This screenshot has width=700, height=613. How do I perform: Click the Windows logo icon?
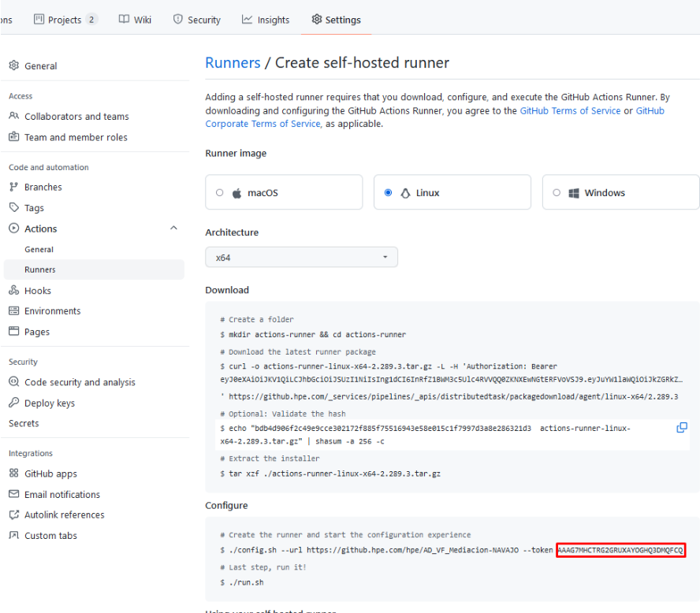point(574,193)
